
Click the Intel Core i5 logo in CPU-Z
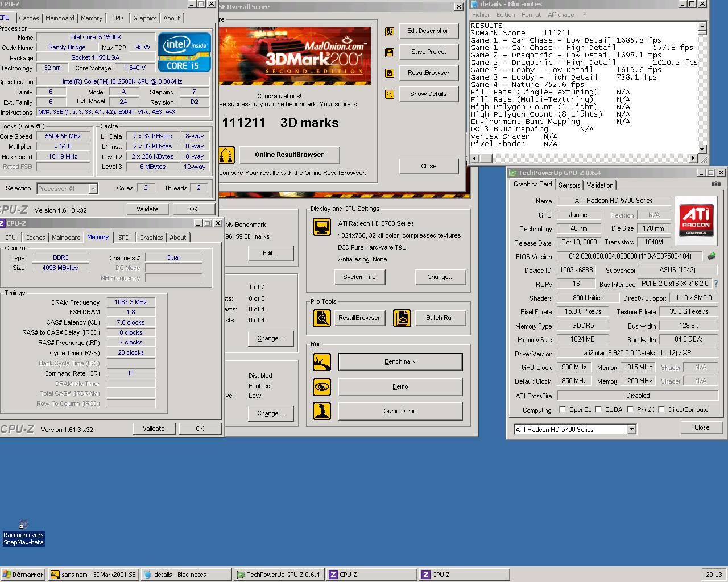pos(184,52)
